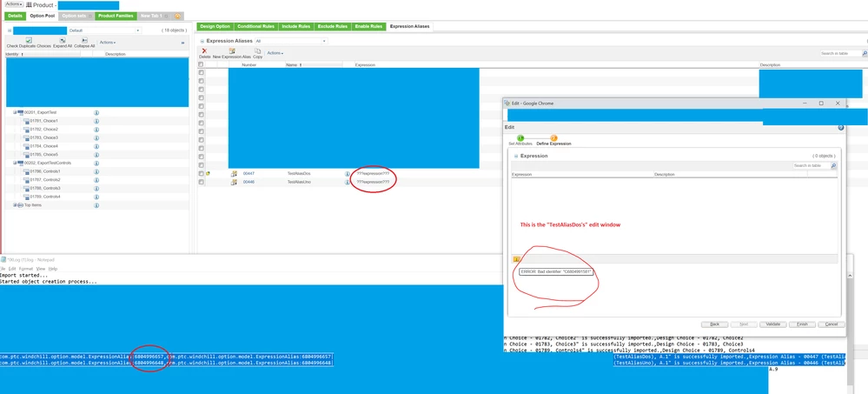Screen dimensions: 868x394
Task: Toggle the select-all checkbox in Expression Aliases header
Action: click(201, 65)
